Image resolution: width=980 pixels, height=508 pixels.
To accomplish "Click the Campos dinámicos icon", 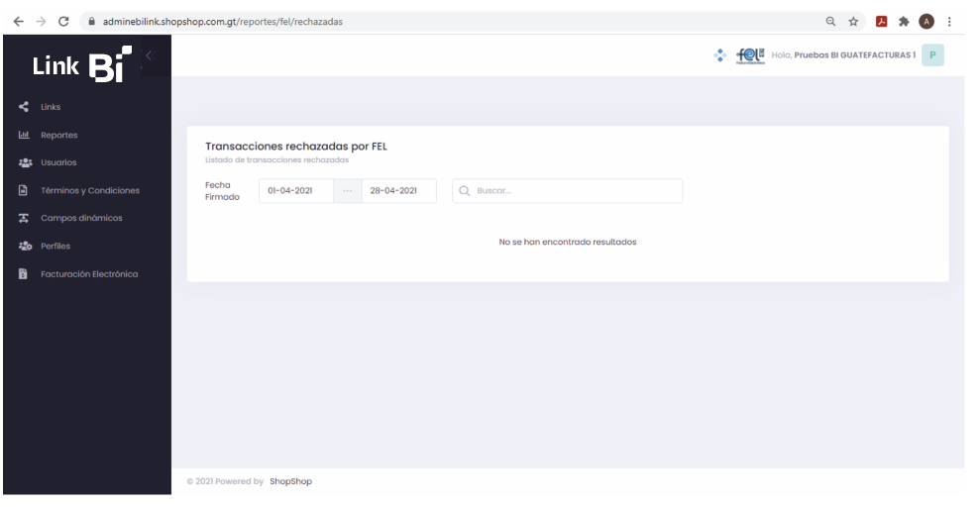I will click(x=24, y=218).
